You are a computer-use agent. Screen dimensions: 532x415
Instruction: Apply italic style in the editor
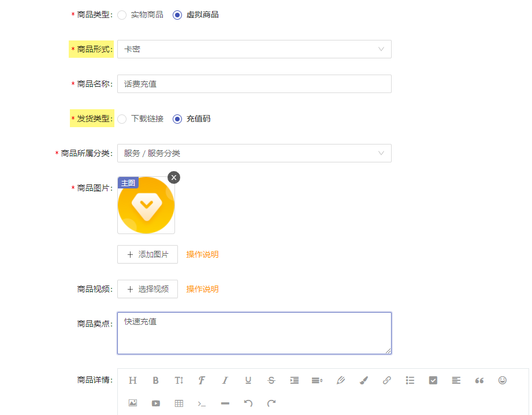click(x=225, y=380)
